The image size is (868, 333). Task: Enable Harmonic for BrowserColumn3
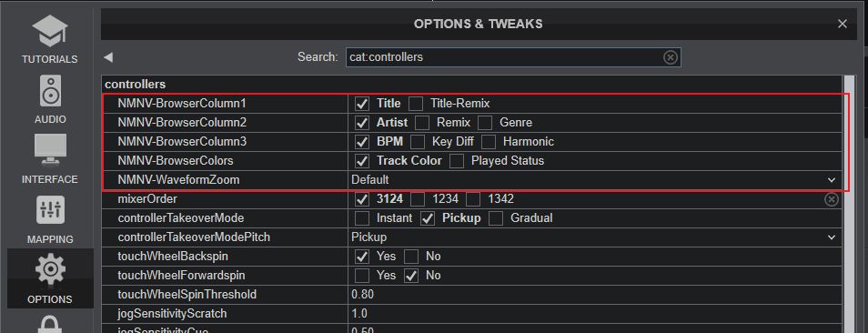tap(489, 142)
